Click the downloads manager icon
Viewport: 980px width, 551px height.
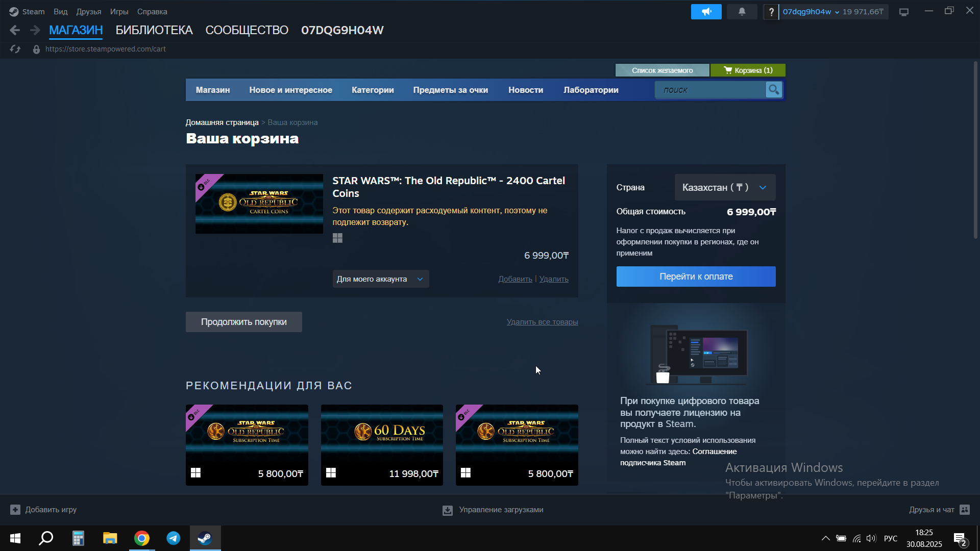pyautogui.click(x=448, y=510)
